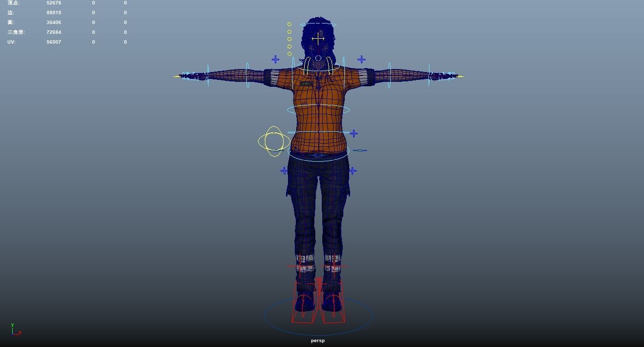Viewport: 644px width, 347px height.
Task: Select ring control on screen-left elbow
Action: tap(247, 75)
